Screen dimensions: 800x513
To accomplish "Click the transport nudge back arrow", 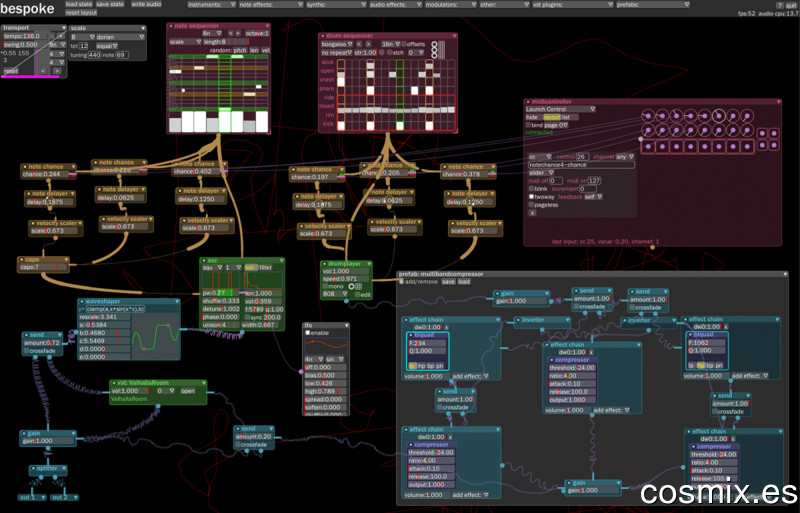I will (x=43, y=71).
